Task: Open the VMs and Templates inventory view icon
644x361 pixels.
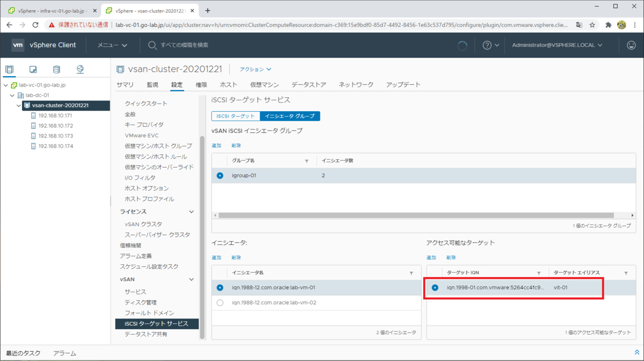Action: [x=33, y=69]
